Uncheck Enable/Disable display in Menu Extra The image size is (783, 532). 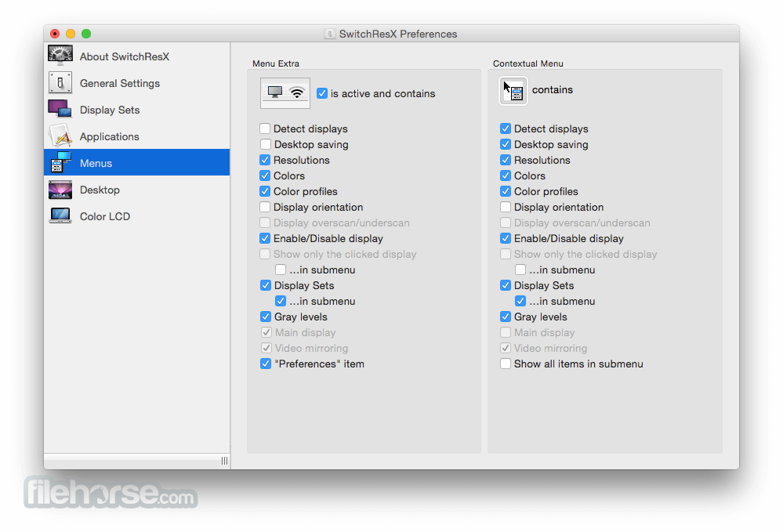pos(265,238)
